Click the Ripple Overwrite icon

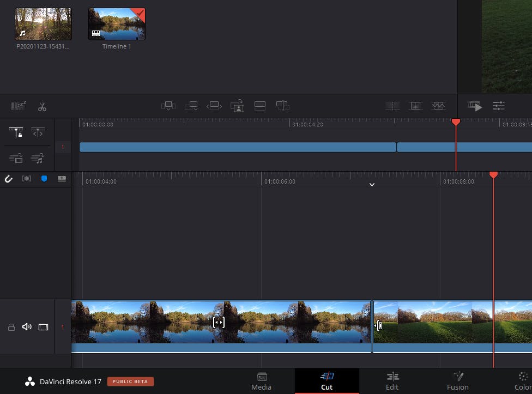214,106
